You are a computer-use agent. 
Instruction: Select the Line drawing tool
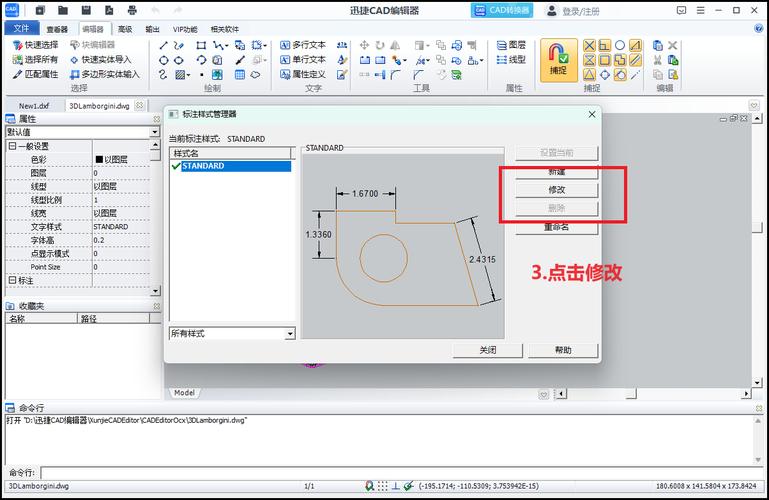(x=164, y=46)
